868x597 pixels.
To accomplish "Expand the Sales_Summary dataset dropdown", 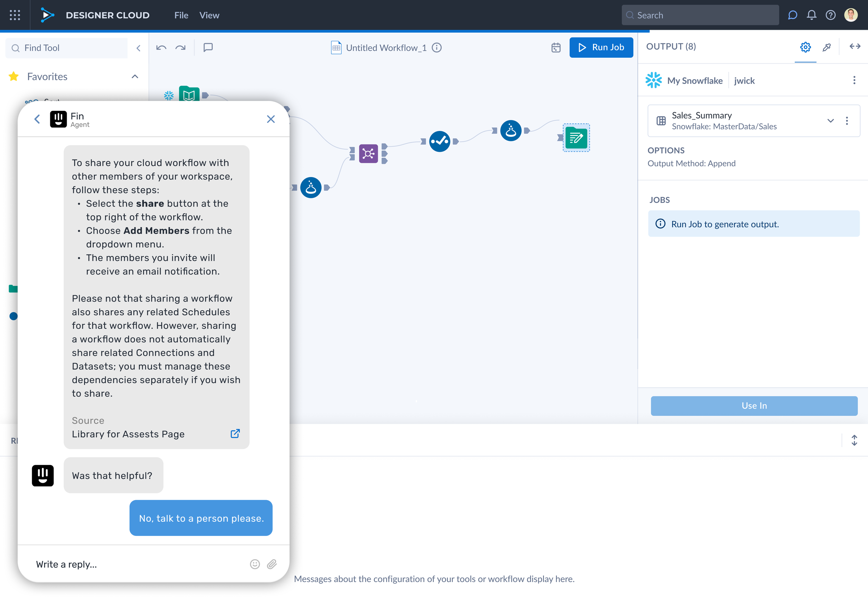I will coord(830,121).
